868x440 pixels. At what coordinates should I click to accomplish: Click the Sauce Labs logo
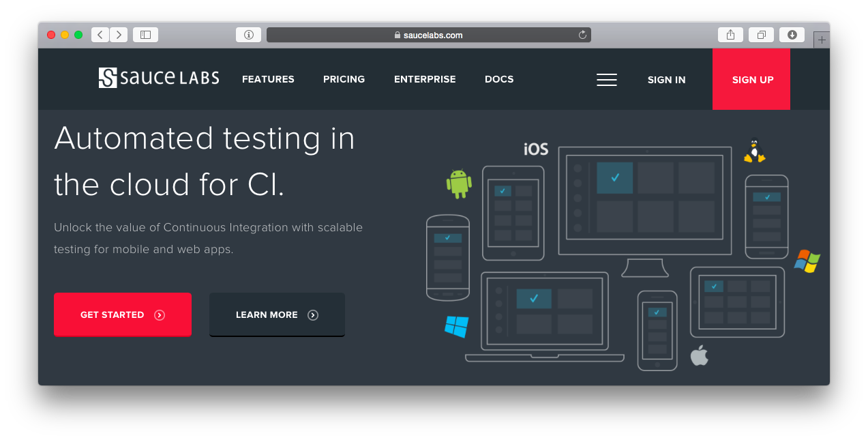[159, 78]
